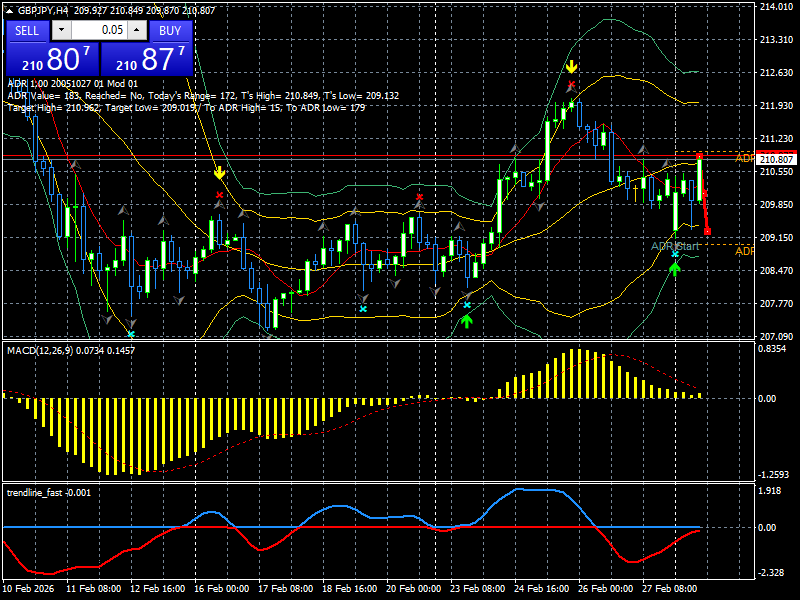Click the 1.918 trendline scale value
800x600 pixels.
tap(770, 491)
